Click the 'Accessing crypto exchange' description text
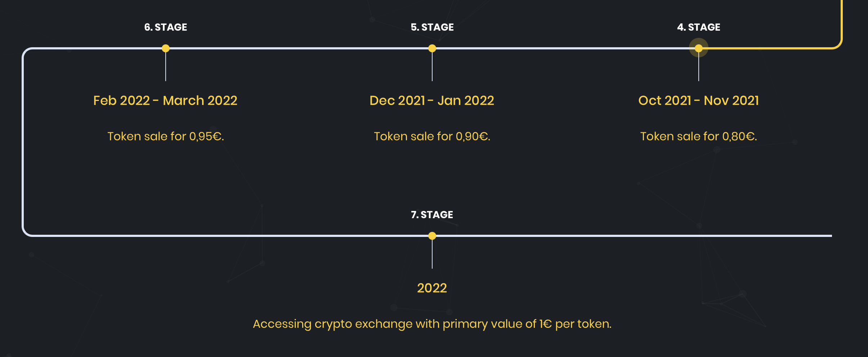Viewport: 868px width, 357px height. (432, 324)
